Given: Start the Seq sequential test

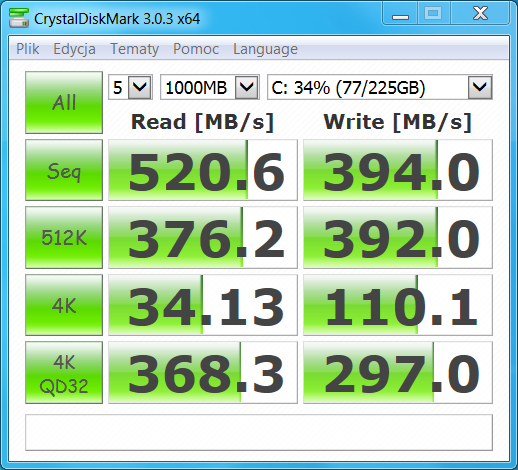Looking at the screenshot, I should tap(64, 170).
